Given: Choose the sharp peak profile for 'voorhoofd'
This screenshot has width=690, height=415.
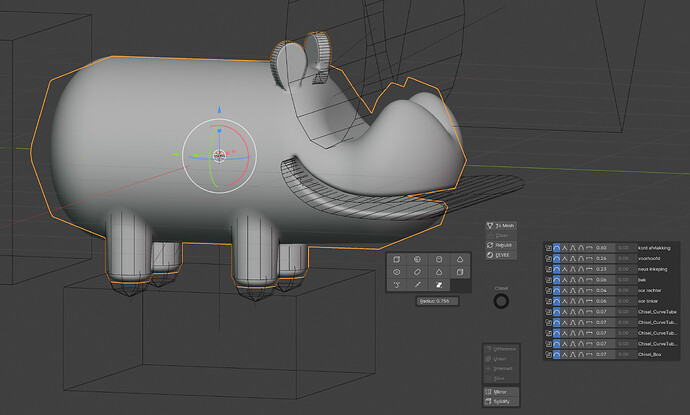Looking at the screenshot, I should pos(565,259).
